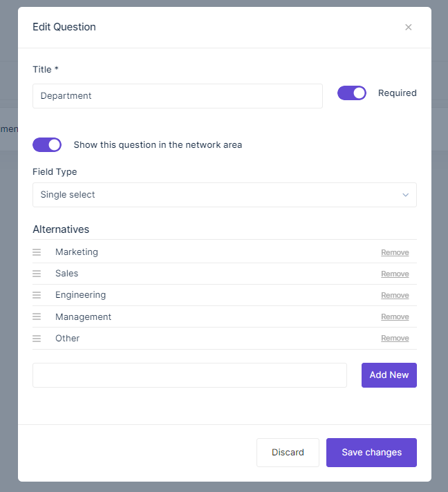Open the Field Type dropdown
This screenshot has width=448, height=492.
pyautogui.click(x=225, y=195)
